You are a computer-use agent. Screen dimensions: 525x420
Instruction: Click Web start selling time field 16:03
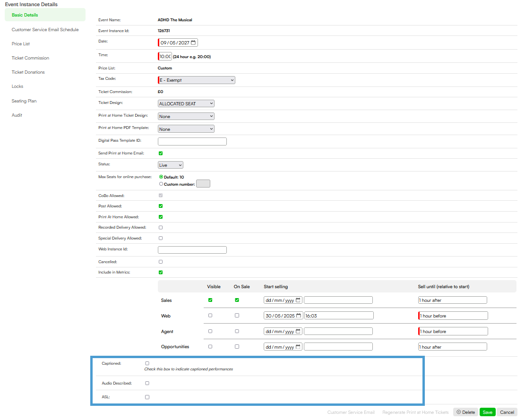click(339, 316)
